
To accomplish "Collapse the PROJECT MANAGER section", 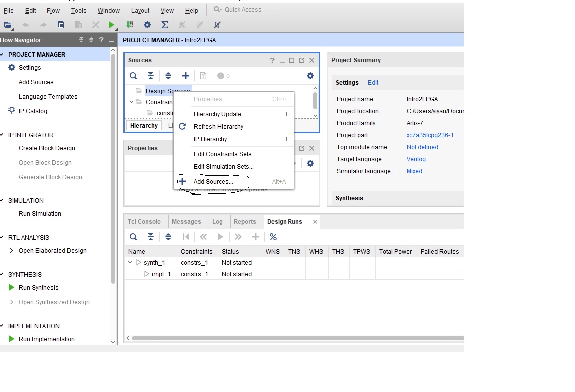I will click(2, 55).
